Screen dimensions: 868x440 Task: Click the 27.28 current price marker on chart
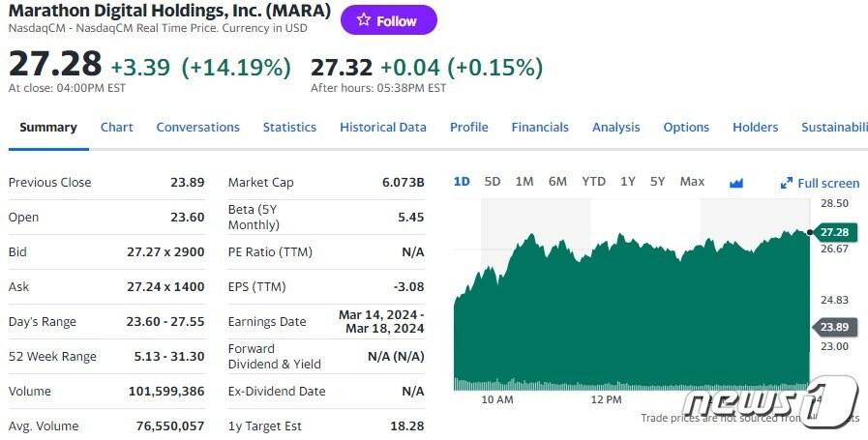(x=833, y=232)
